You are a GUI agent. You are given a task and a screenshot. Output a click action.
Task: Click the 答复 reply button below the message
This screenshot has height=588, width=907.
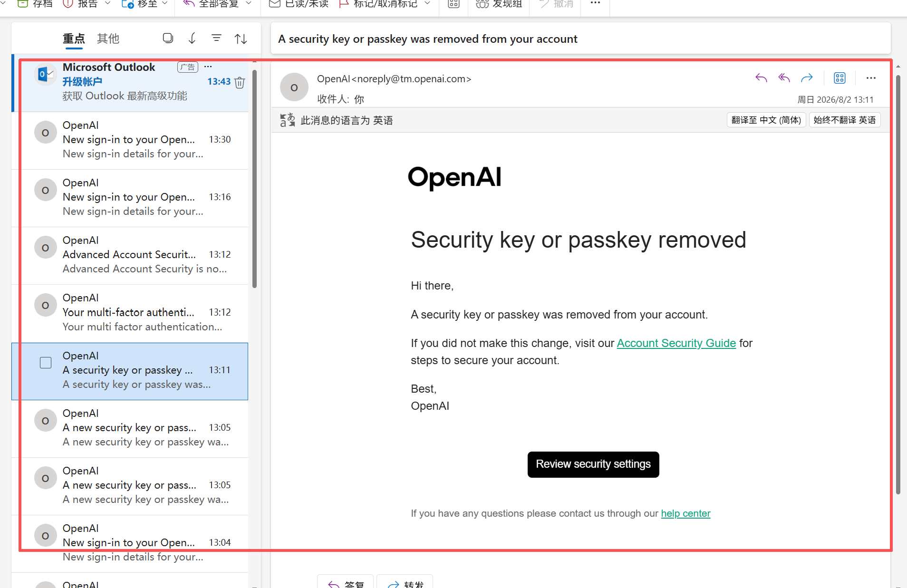click(345, 582)
